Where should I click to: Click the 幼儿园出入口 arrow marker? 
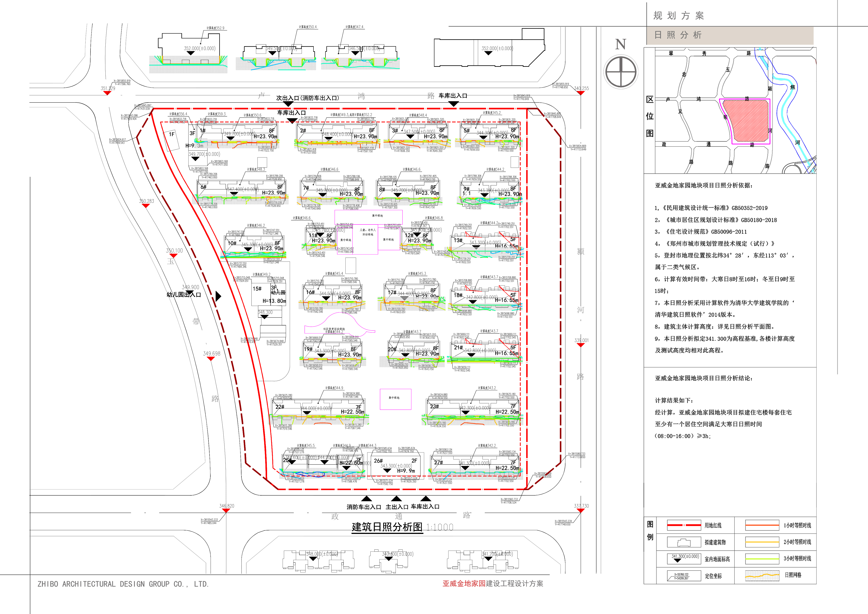pos(218,296)
